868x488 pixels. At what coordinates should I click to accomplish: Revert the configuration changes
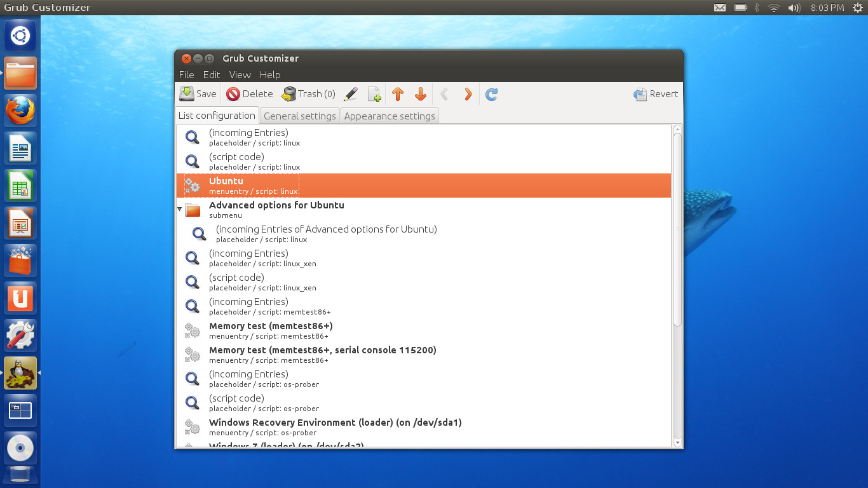[656, 94]
